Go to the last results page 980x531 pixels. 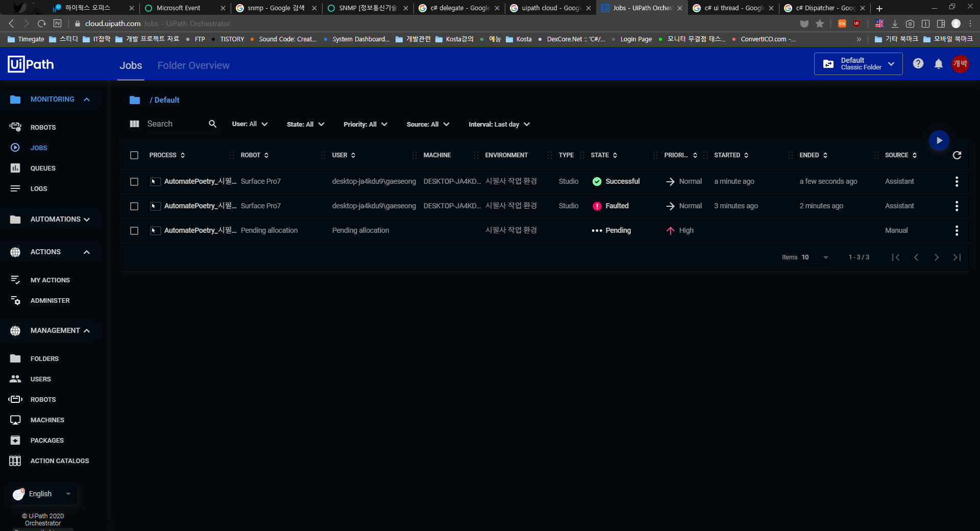pyautogui.click(x=957, y=257)
